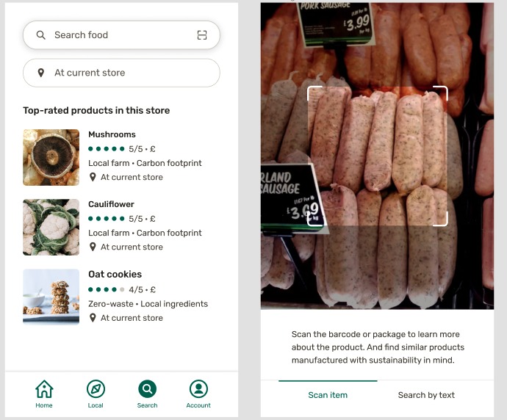507x420 pixels.
Task: Open the At current store location selector
Action: pos(121,73)
